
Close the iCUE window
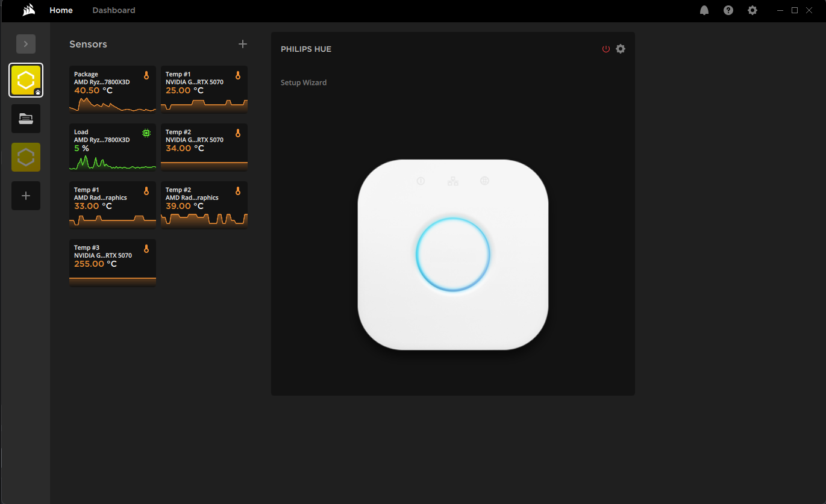[x=809, y=10]
